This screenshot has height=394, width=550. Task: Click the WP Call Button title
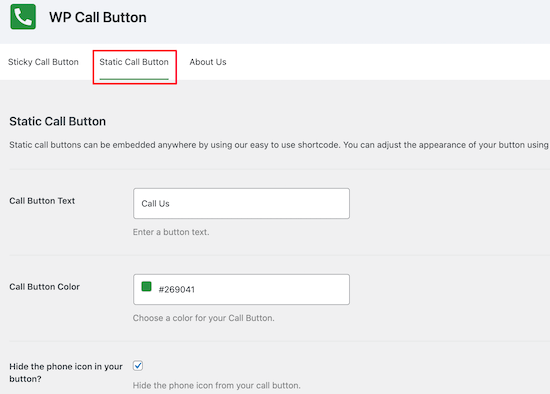pos(98,18)
